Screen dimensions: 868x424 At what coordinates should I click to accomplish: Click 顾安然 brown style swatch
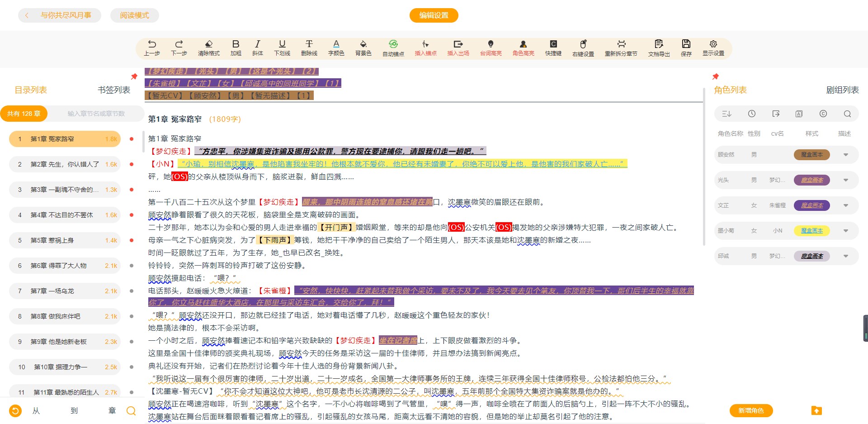coord(812,155)
